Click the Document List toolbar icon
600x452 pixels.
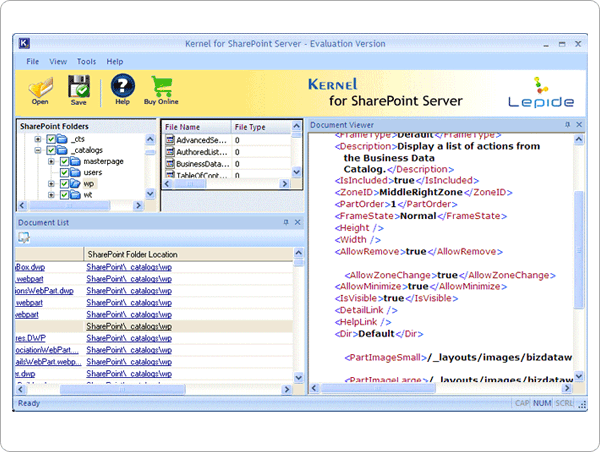24,238
